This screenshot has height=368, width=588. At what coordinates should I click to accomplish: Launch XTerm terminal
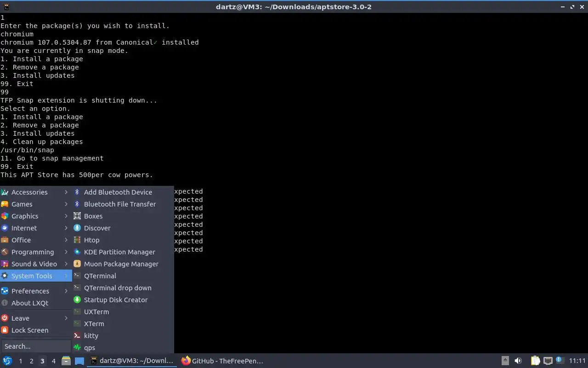point(123,324)
